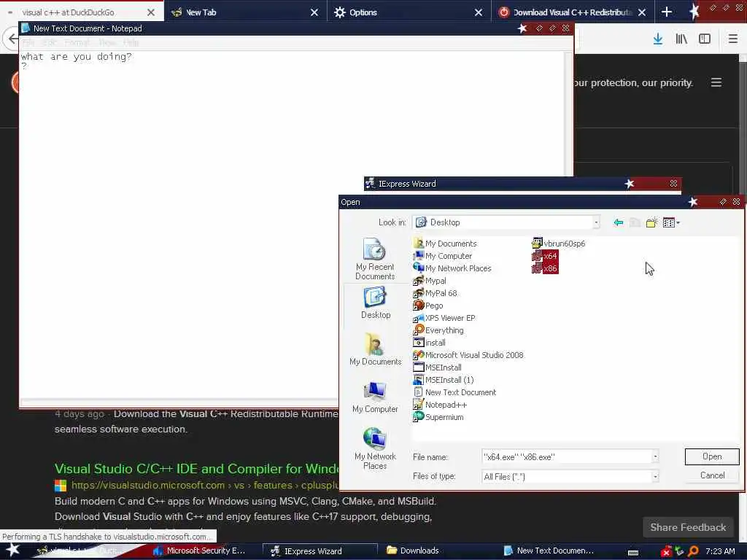Screen dimensions: 747x560
Task: Select Desktop in the places bar
Action: click(376, 303)
